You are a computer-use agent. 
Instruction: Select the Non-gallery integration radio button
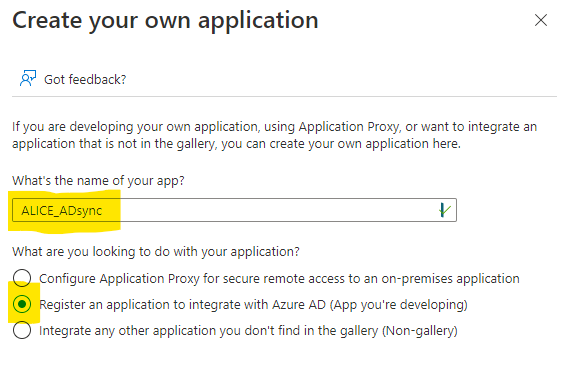22,330
